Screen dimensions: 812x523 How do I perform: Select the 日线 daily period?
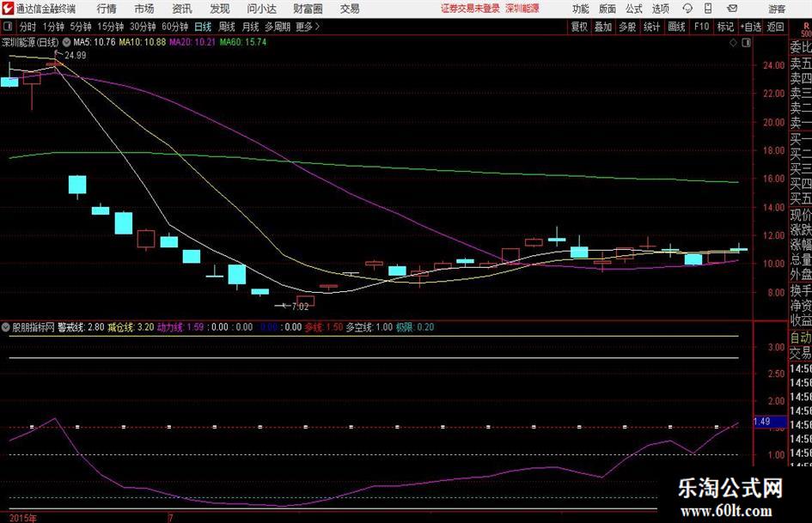(x=203, y=27)
